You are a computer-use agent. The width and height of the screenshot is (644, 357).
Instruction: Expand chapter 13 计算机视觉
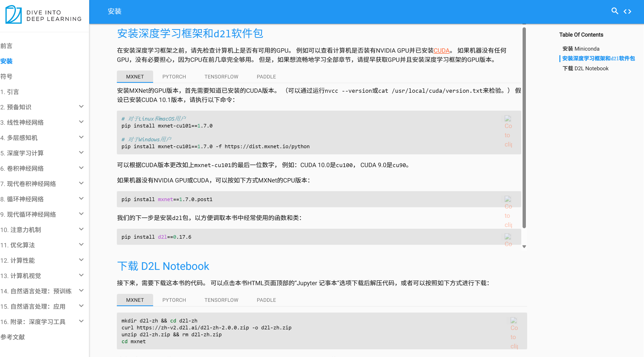click(81, 275)
